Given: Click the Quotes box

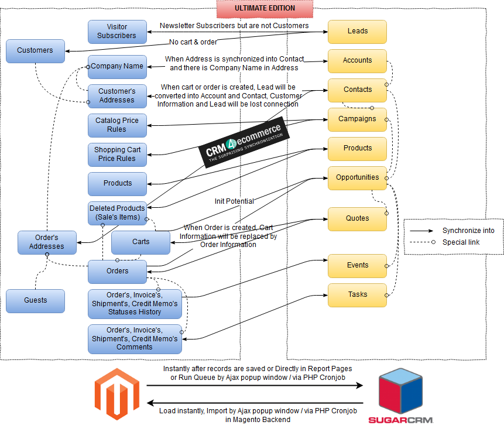Looking at the screenshot, I should coord(357,219).
